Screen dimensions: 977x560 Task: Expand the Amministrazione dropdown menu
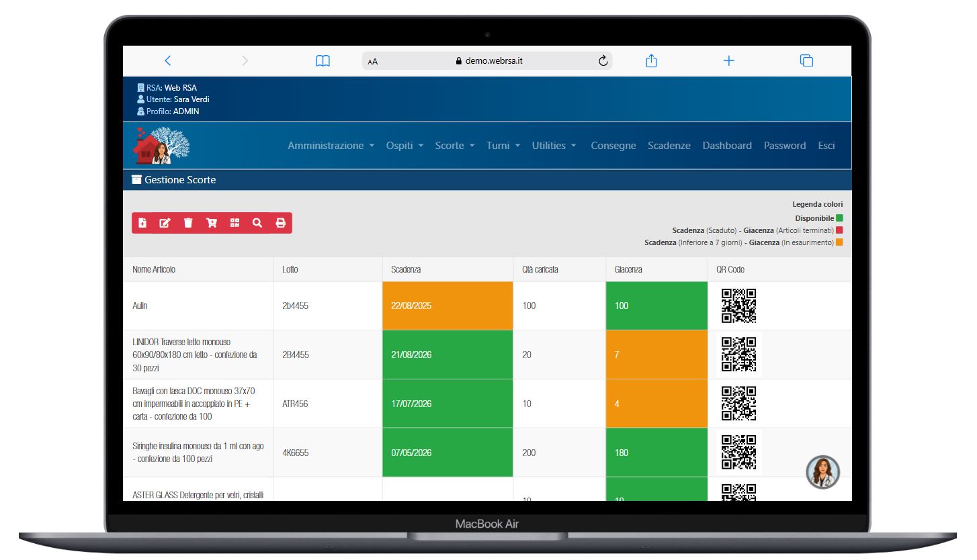[x=331, y=146]
